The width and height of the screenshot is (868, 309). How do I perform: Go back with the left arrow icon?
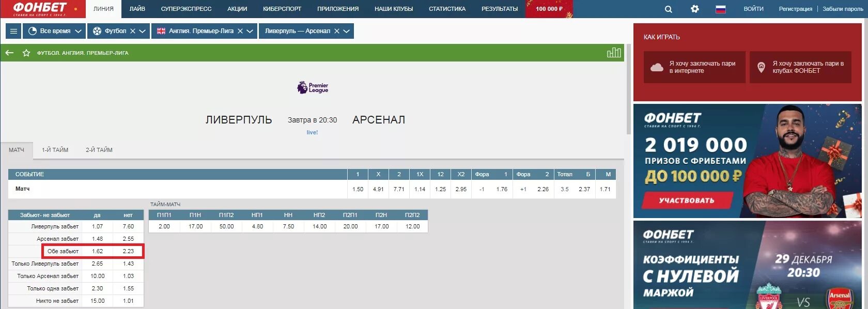tap(9, 53)
